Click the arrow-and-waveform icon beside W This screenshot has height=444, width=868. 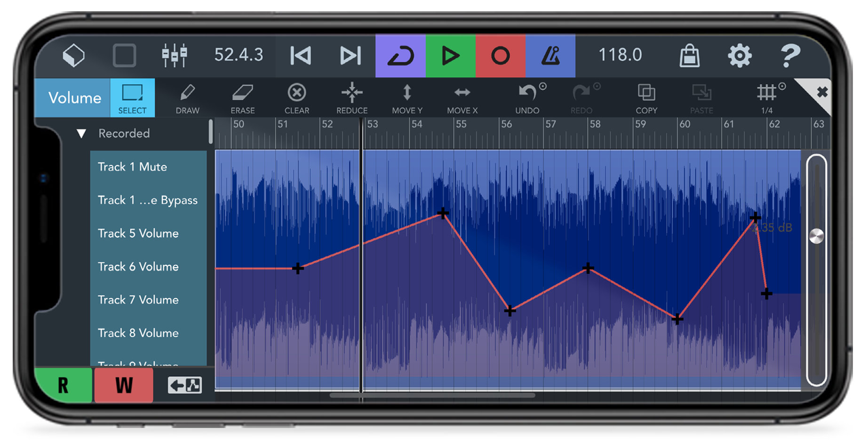tap(185, 385)
